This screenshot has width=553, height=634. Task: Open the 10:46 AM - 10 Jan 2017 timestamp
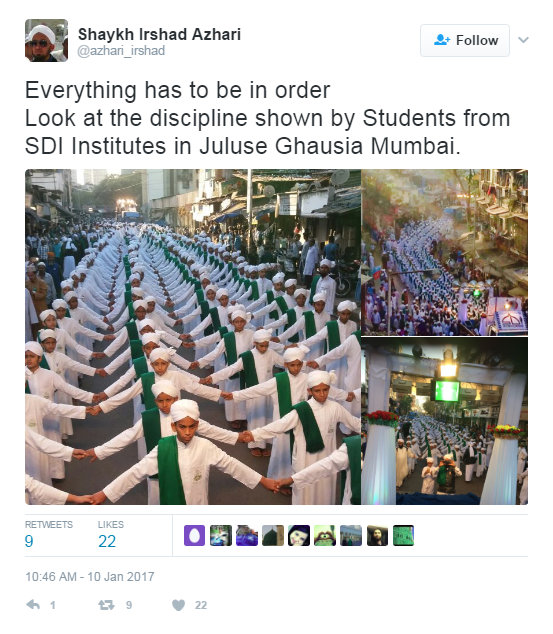(90, 577)
